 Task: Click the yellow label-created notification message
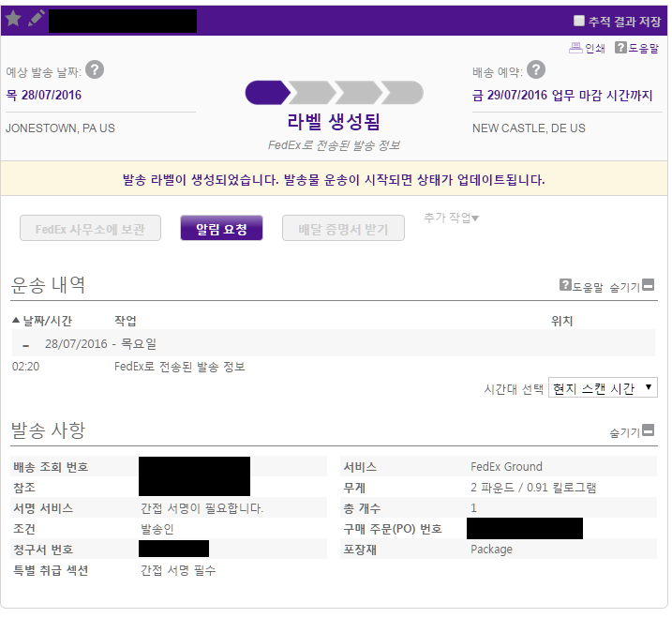click(x=334, y=180)
